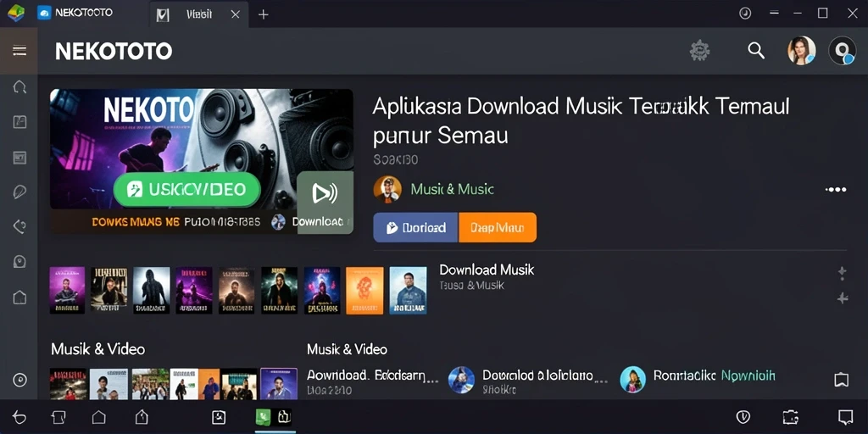The height and width of the screenshot is (434, 868).
Task: Open the list item with teal girl avatar
Action: [698, 380]
